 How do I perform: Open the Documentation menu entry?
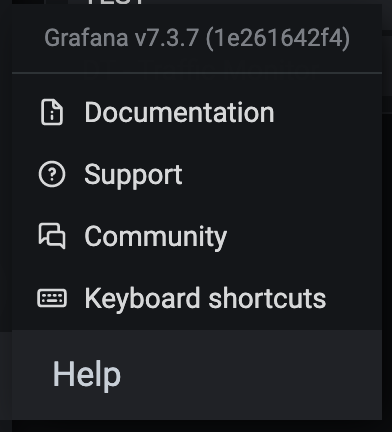pos(197,112)
